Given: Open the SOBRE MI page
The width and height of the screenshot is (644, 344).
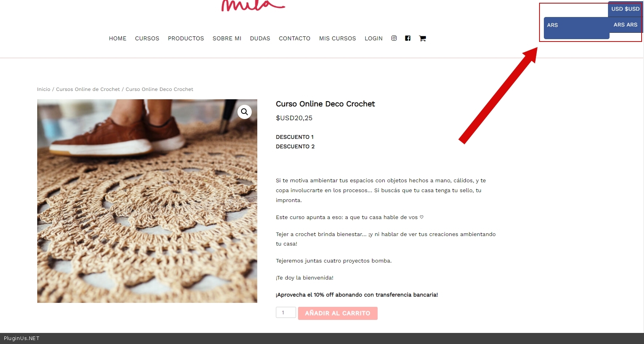Looking at the screenshot, I should pyautogui.click(x=227, y=38).
